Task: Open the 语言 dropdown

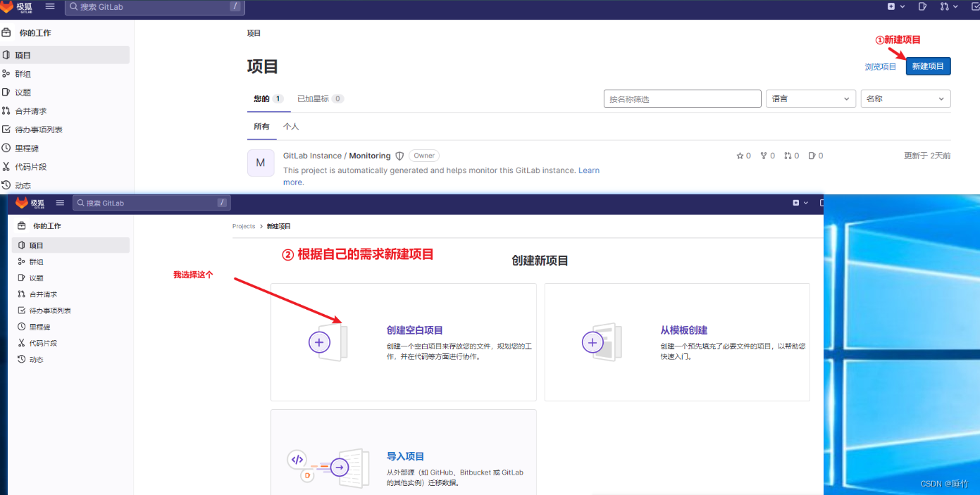Action: click(x=811, y=99)
